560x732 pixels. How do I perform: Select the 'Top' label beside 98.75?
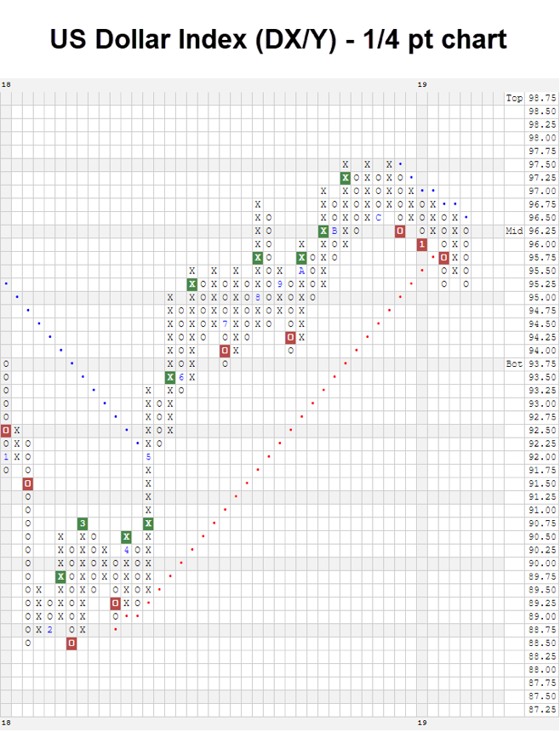(514, 98)
